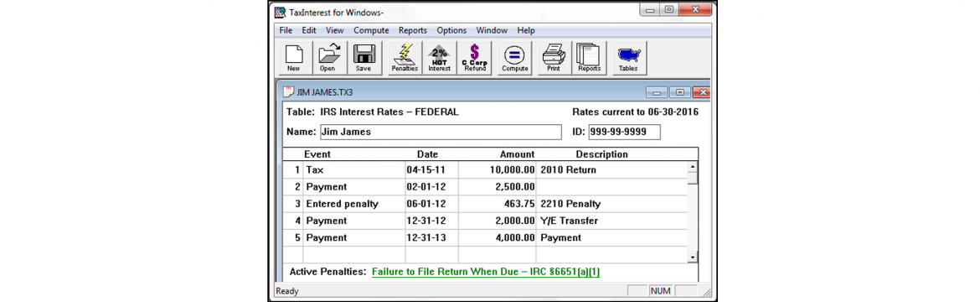The image size is (980, 302).
Task: Click the Event column header
Action: point(317,154)
